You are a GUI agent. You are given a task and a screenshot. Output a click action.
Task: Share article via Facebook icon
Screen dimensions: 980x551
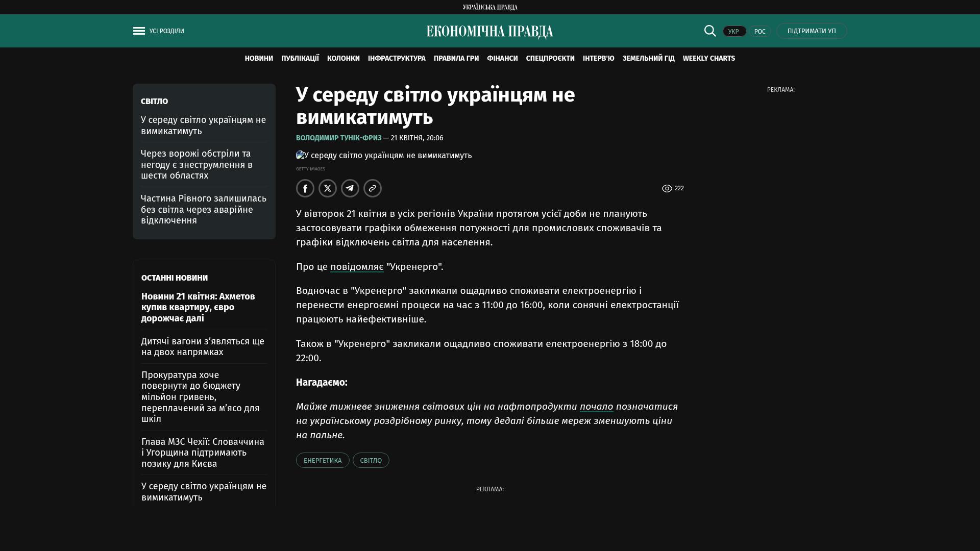point(305,188)
